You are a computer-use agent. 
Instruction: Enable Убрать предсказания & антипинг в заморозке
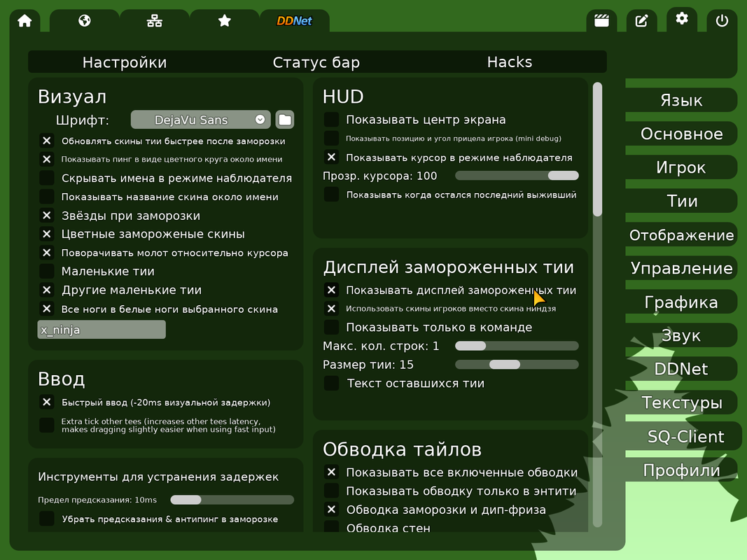[x=47, y=519]
